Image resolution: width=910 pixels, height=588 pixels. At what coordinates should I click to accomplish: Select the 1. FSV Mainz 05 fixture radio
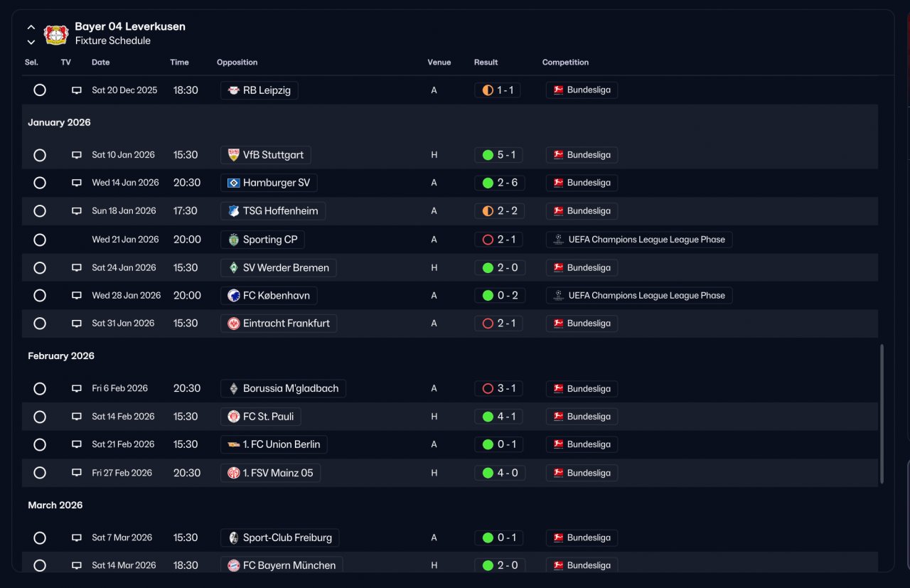pyautogui.click(x=40, y=473)
